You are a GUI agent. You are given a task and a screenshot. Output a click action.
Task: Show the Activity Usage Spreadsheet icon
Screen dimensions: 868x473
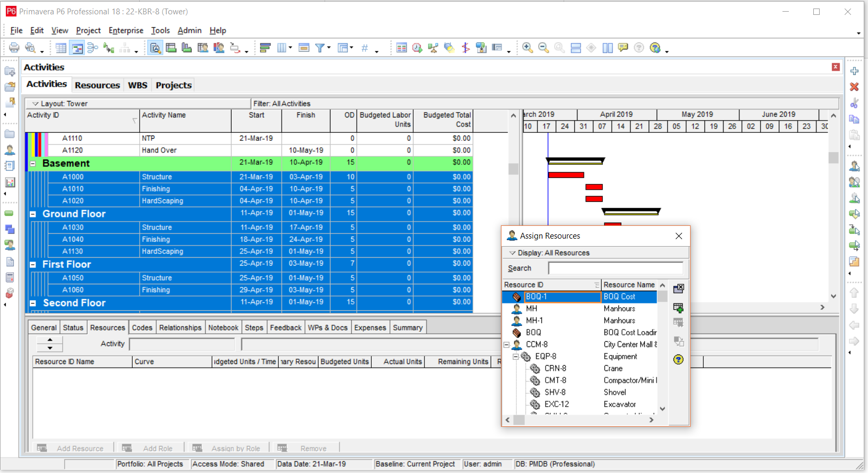(171, 48)
